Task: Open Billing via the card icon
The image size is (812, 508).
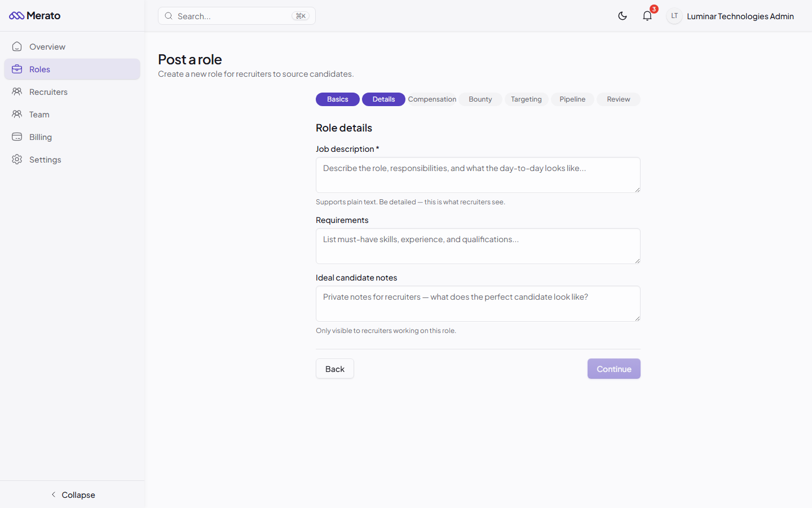Action: [17, 137]
